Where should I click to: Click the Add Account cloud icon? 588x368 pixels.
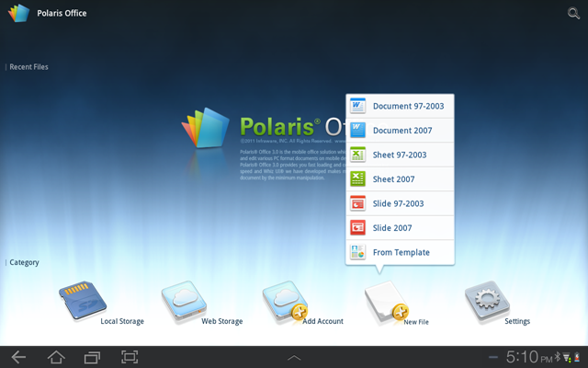pyautogui.click(x=285, y=301)
